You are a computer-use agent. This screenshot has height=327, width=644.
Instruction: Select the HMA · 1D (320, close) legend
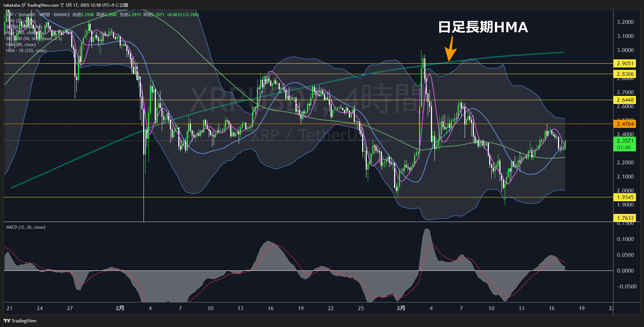26,51
